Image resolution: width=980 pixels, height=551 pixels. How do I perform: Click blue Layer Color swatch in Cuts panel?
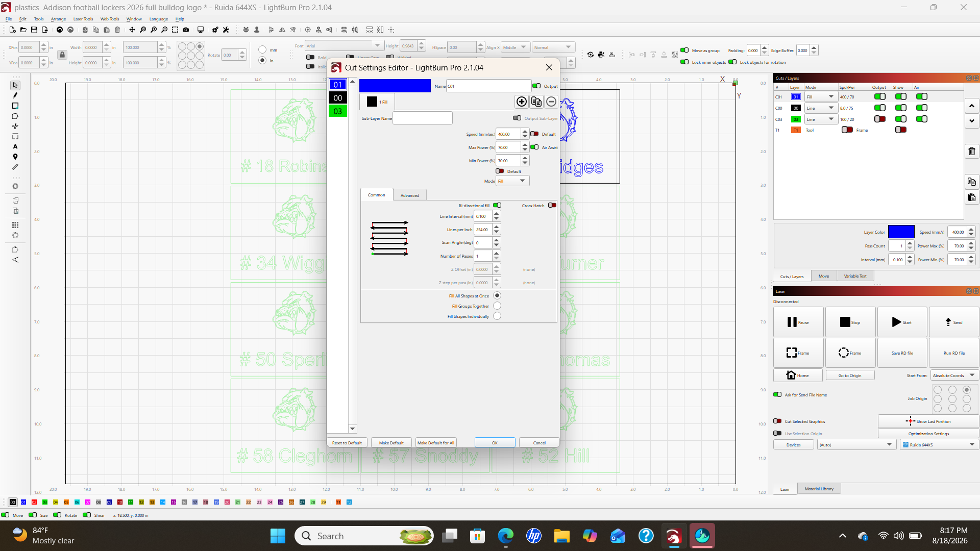click(901, 232)
